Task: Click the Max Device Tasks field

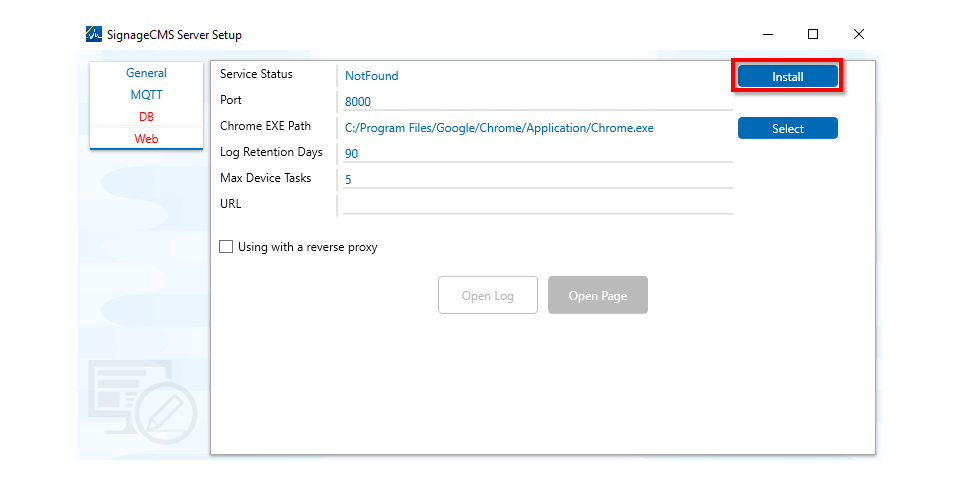Action: [538, 180]
